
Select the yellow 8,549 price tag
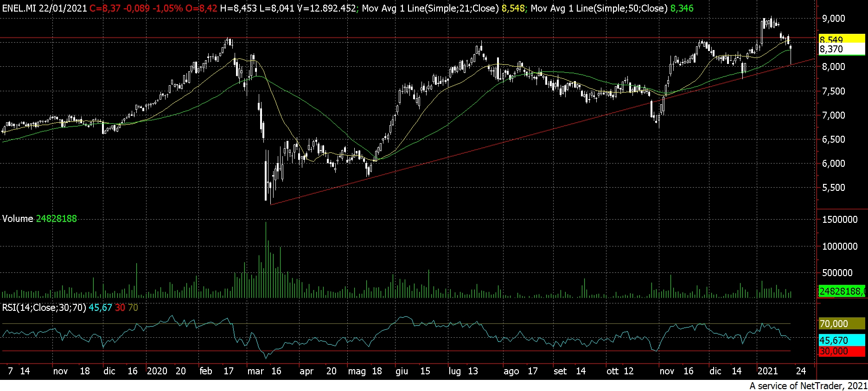(842, 39)
